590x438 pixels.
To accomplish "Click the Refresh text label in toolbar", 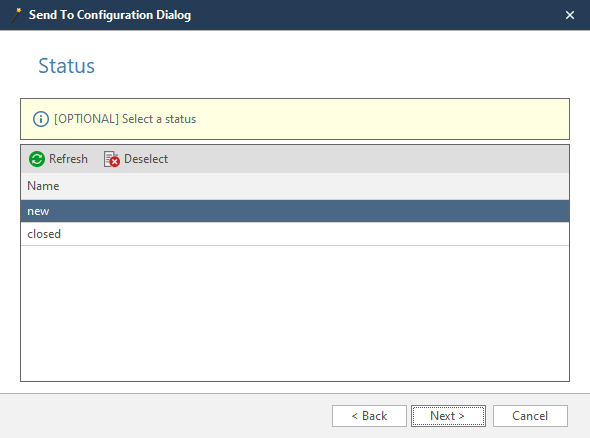I will 68,159.
